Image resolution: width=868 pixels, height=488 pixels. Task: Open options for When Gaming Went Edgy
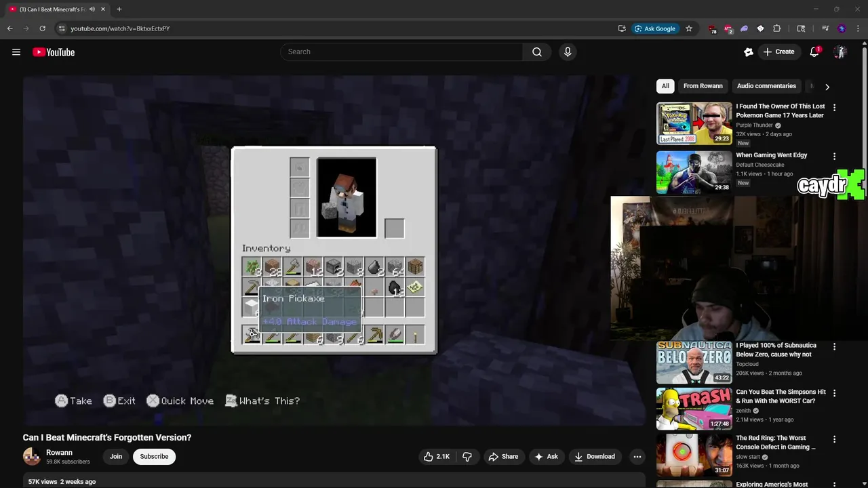834,157
